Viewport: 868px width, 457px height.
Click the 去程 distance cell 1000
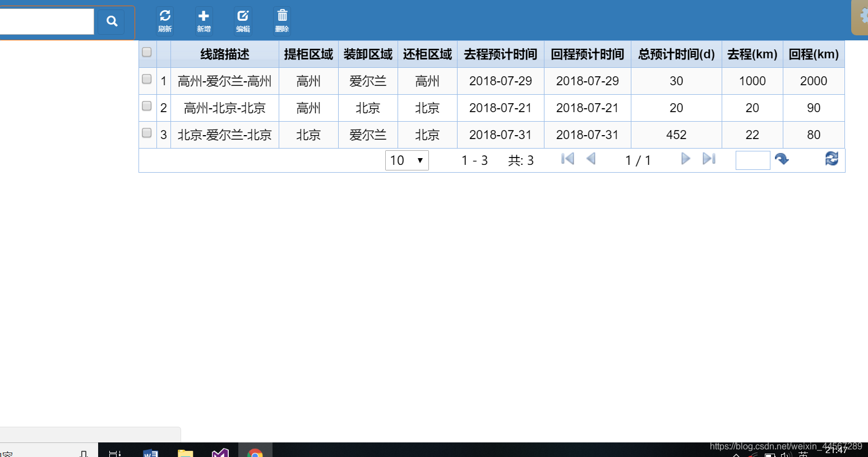[752, 81]
